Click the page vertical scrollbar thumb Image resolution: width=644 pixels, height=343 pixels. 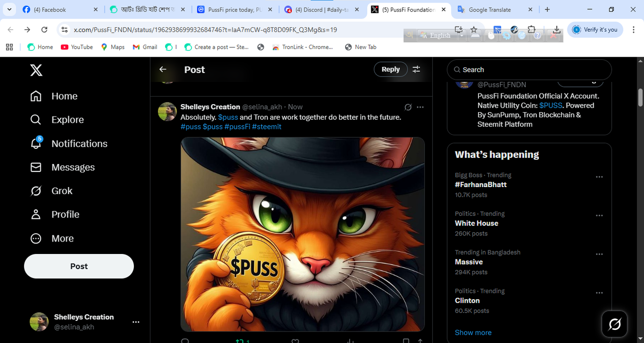[640, 97]
